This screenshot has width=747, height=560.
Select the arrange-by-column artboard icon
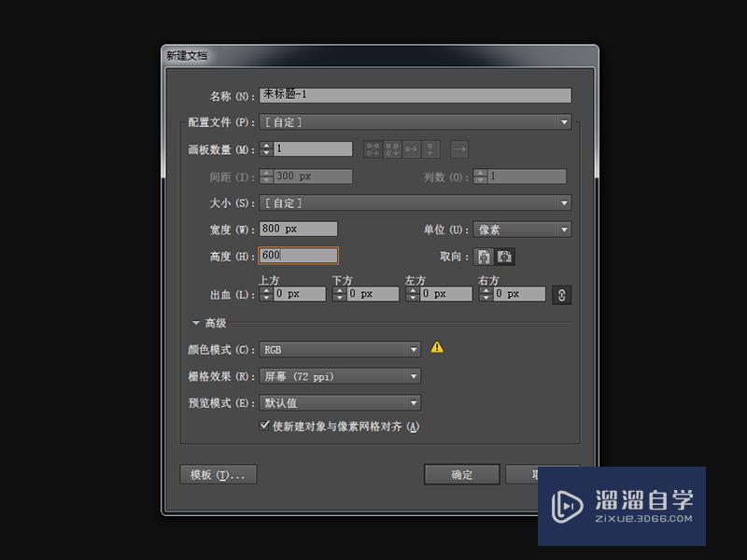tap(429, 148)
